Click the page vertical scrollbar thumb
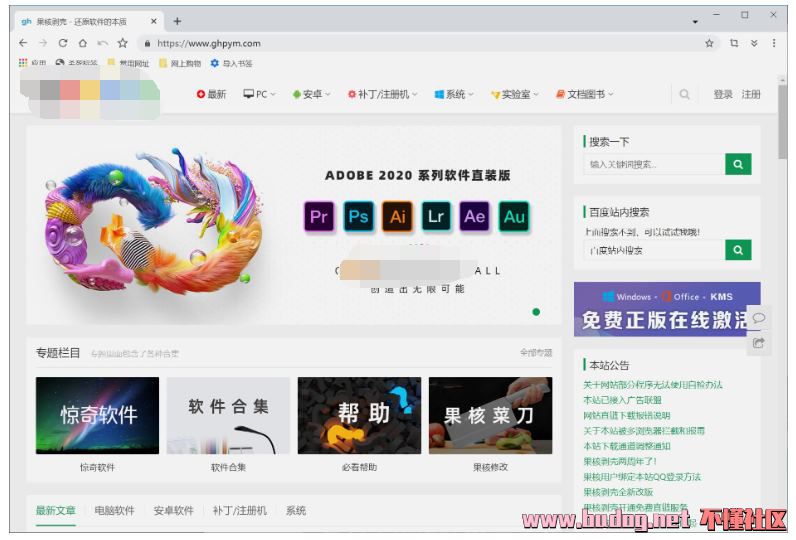796x540 pixels. point(782,122)
